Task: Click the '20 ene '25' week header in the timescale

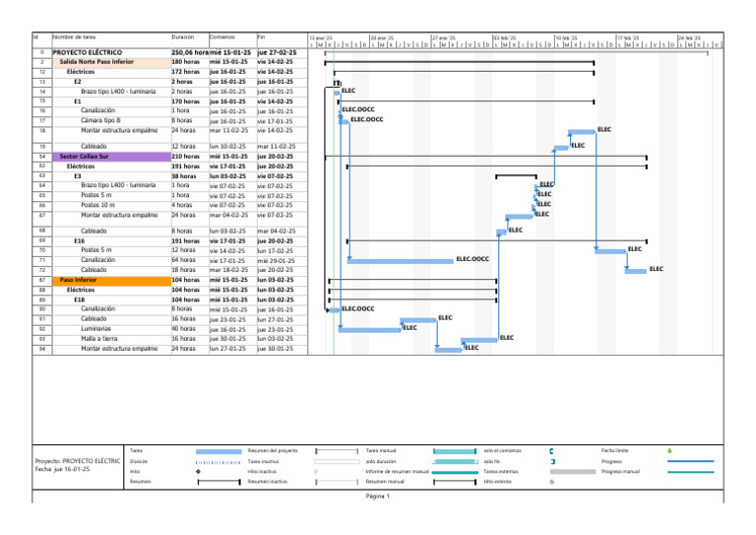Action: (x=382, y=37)
